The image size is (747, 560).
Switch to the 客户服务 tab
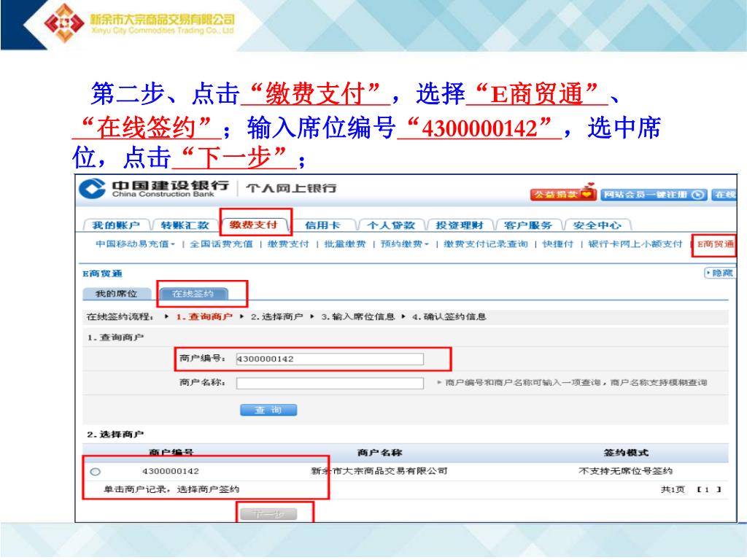click(528, 225)
